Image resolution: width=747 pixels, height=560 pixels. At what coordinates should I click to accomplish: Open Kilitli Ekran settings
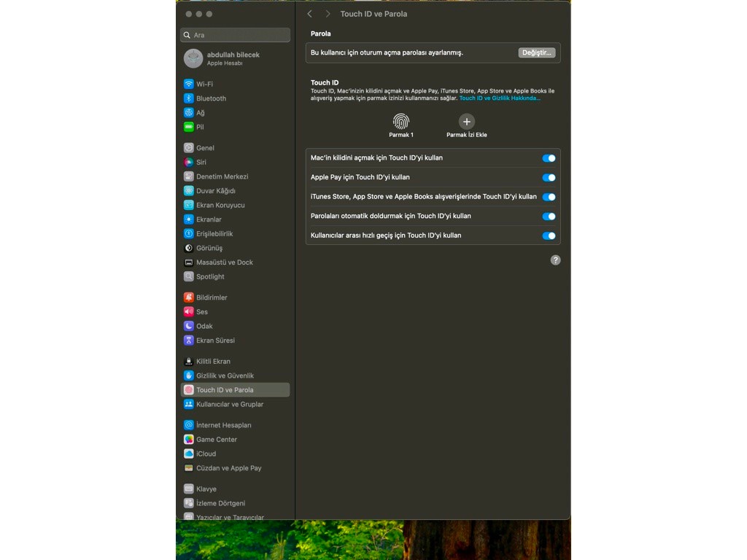(236, 361)
